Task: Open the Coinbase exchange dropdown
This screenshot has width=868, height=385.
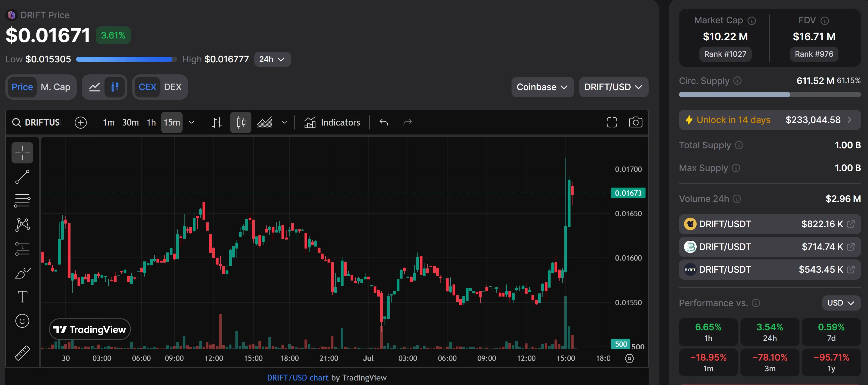Action: [x=542, y=87]
